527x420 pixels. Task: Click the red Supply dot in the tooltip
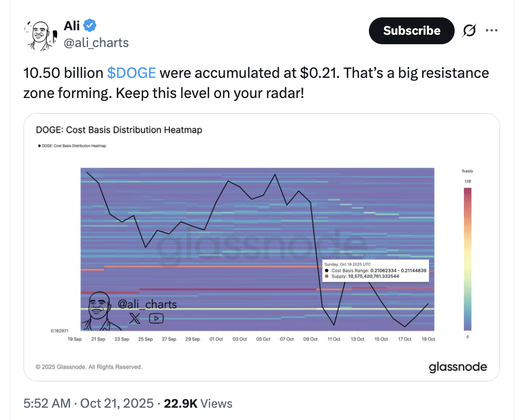[x=327, y=276]
